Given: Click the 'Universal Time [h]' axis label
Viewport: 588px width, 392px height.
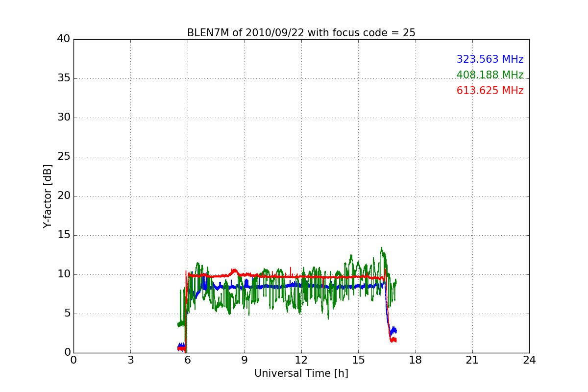Looking at the screenshot, I should pos(301,373).
